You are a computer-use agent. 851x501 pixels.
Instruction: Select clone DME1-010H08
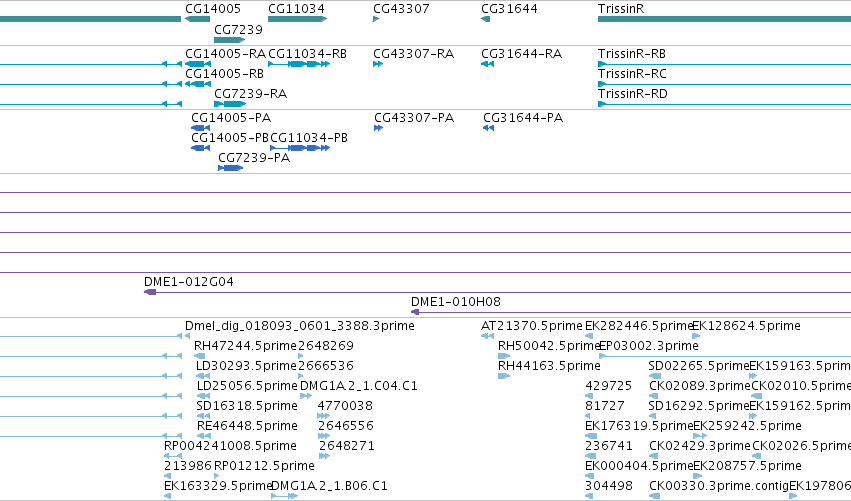click(456, 302)
